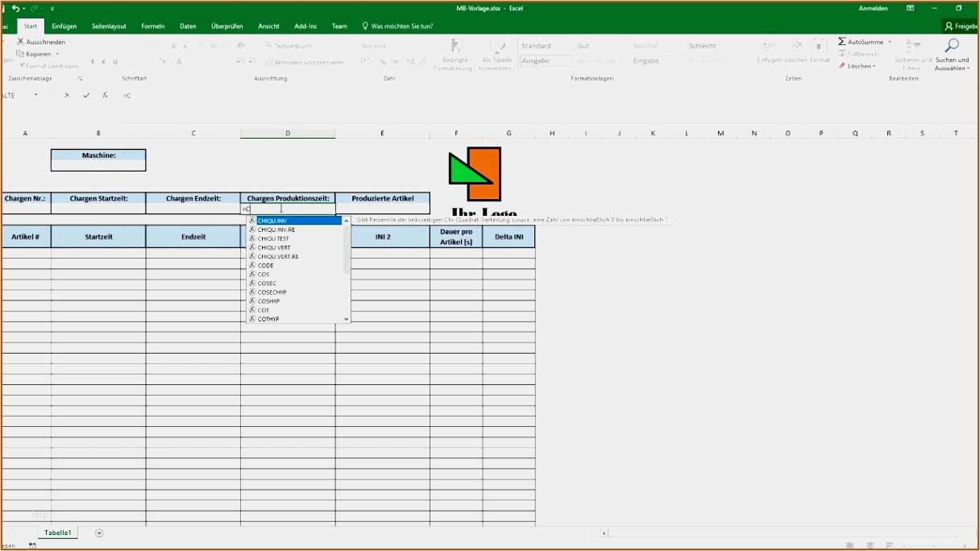
Task: Open the Zwischenablage dialog launcher
Action: pyautogui.click(x=80, y=79)
